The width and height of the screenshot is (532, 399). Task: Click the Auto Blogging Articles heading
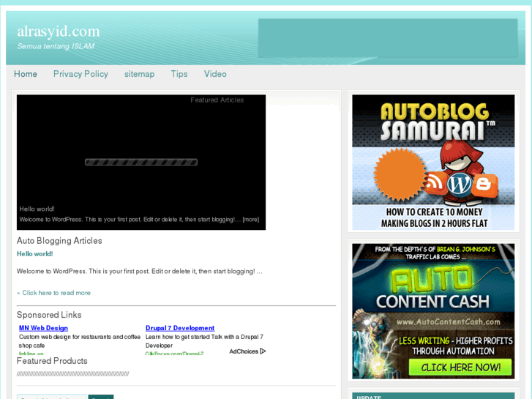click(59, 241)
